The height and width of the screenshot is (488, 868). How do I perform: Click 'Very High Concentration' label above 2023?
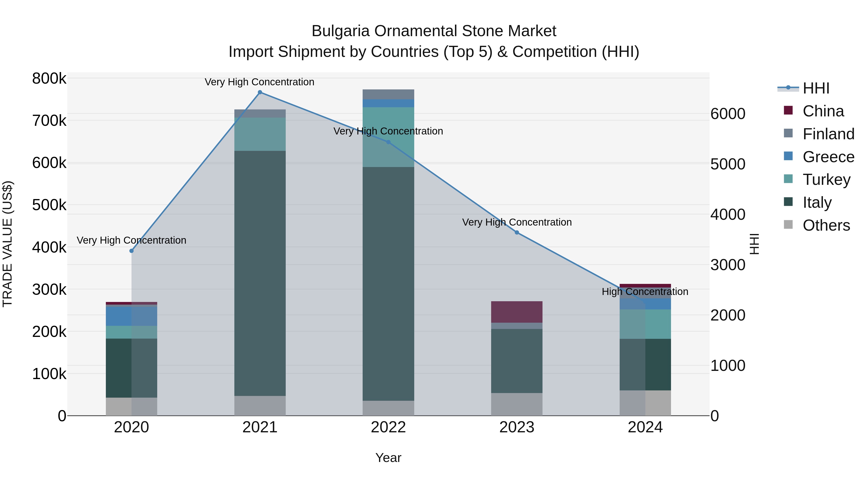pyautogui.click(x=517, y=222)
